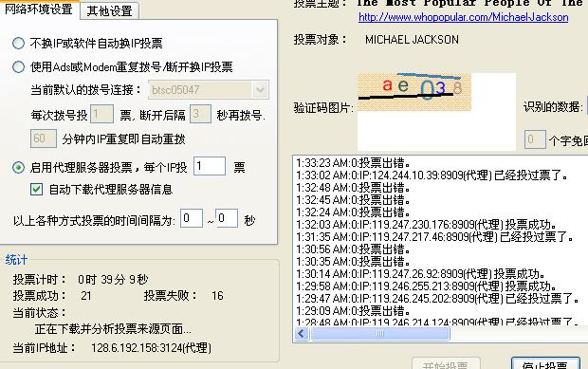588x369 pixels.
Task: Click the status text 正在下载并分析投票来源页面
Action: tap(113, 329)
